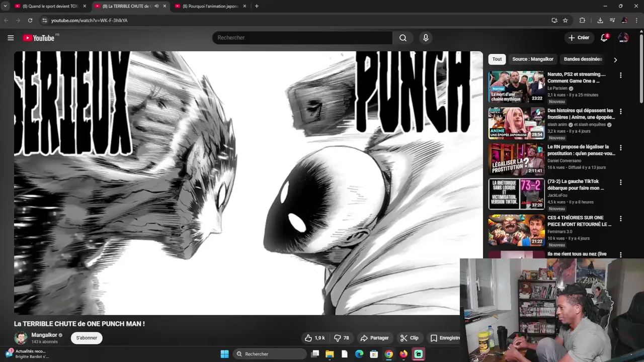Open the Chrome profile avatar

point(624,20)
